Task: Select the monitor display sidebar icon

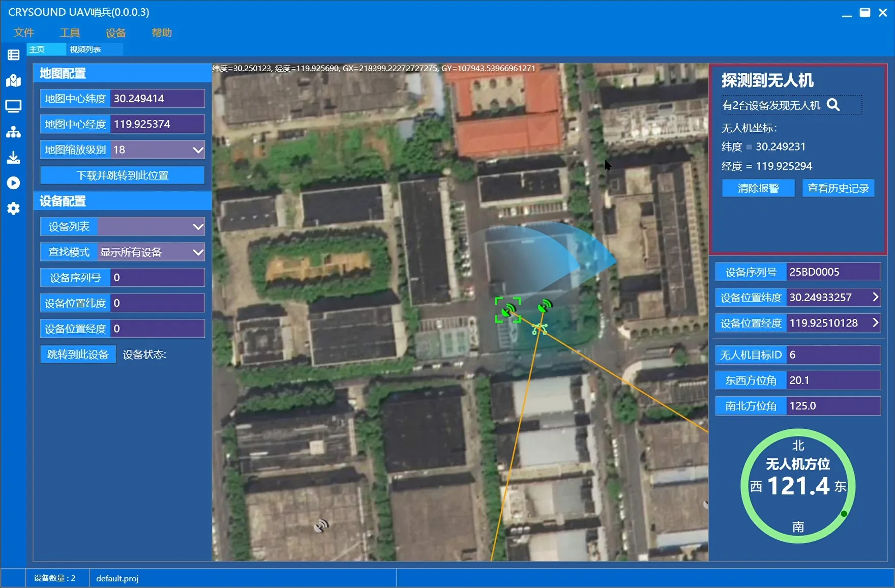Action: 13,106
